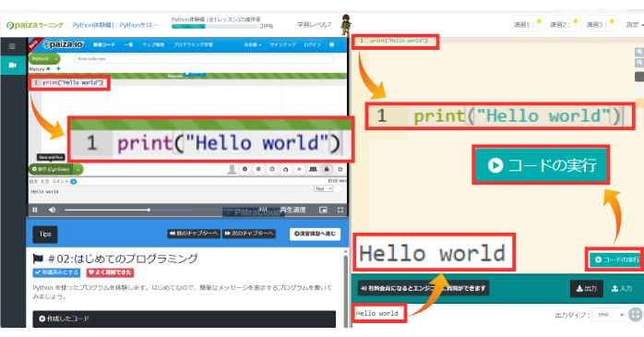The image size is (644, 337).
Task: Click the 学習レベル7 learning level label
Action: 315,25
